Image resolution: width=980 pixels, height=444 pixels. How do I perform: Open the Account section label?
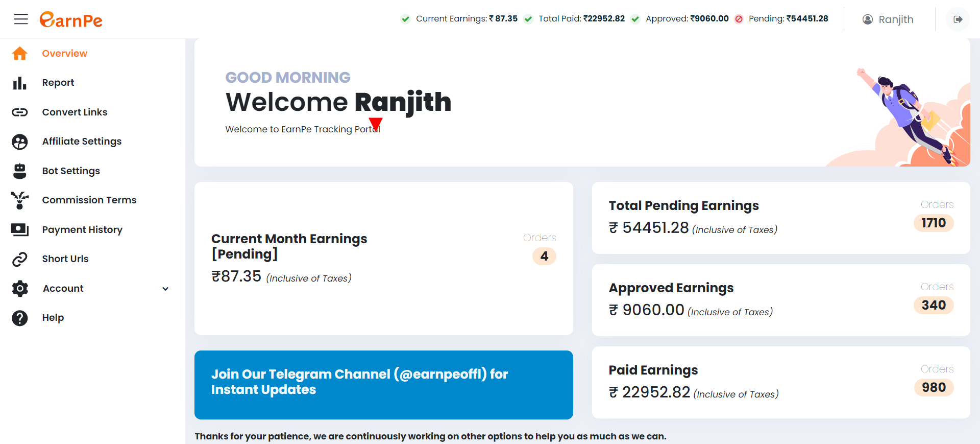(x=63, y=289)
